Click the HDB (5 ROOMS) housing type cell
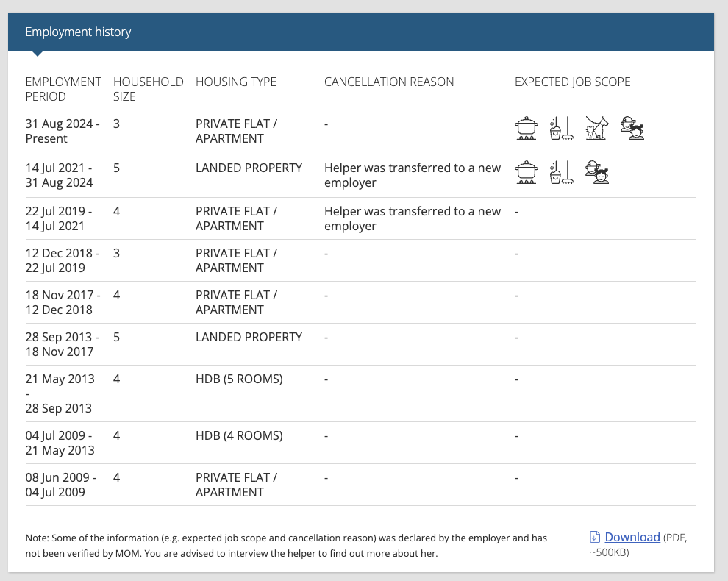 click(x=239, y=379)
